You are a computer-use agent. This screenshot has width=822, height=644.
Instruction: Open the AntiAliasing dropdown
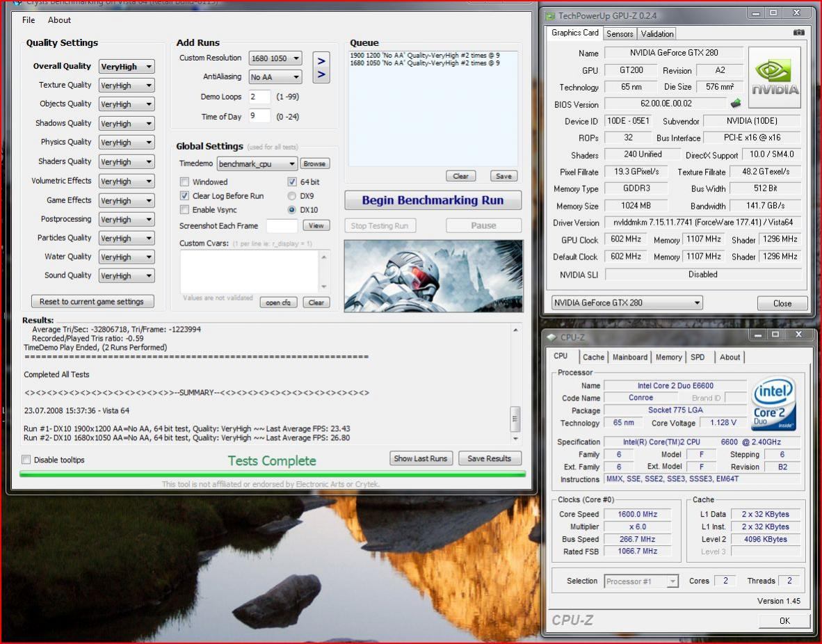click(275, 77)
